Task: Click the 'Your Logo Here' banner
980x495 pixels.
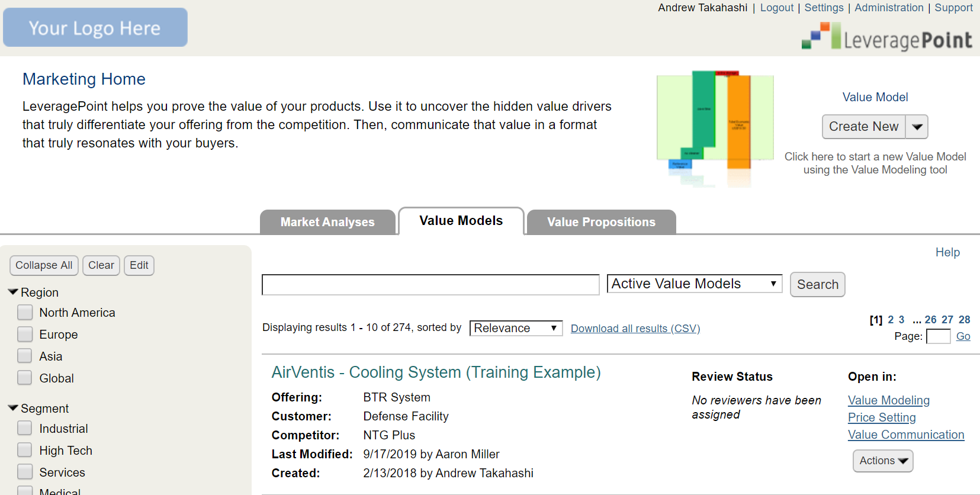Action: tap(95, 27)
